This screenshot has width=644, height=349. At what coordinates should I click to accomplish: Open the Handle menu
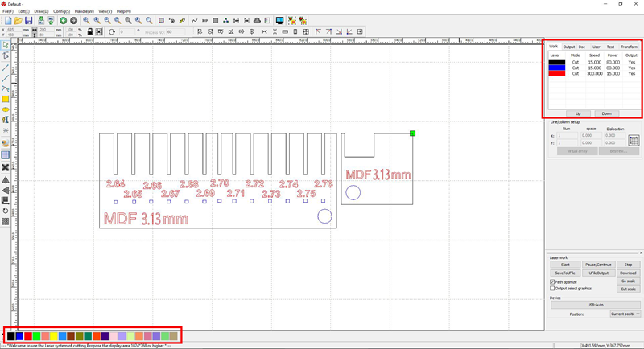pos(85,11)
